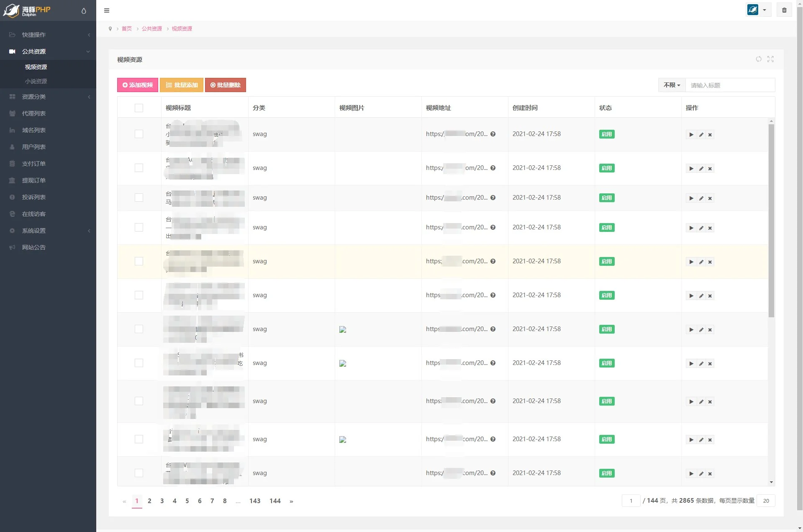This screenshot has height=532, width=803.
Task: Open the user avatar dropdown menu
Action: (758, 10)
